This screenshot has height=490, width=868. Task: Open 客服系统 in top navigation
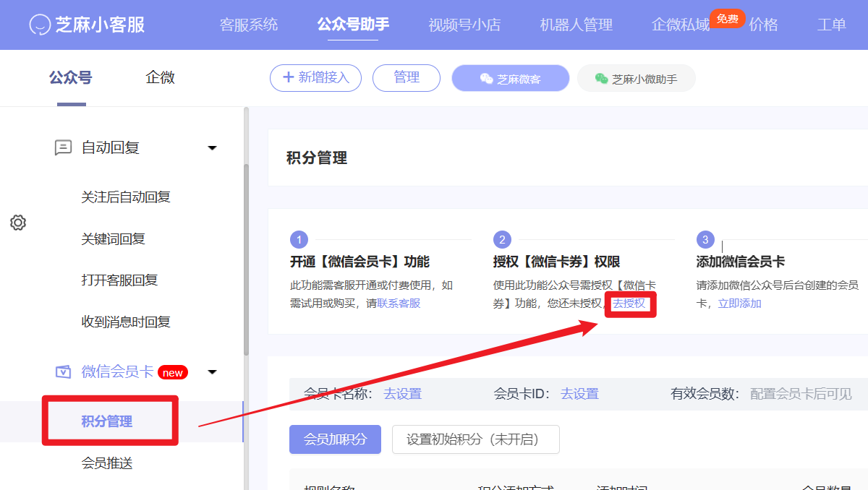[x=249, y=25]
